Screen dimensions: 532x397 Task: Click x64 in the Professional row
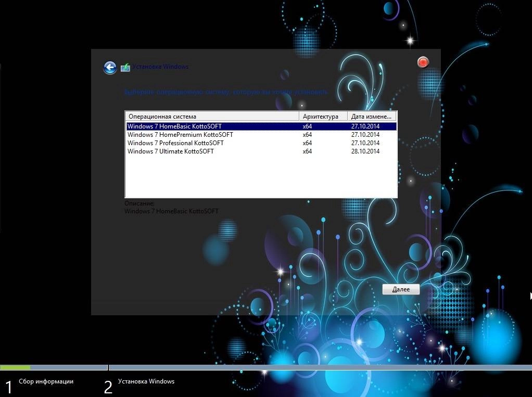pos(307,143)
